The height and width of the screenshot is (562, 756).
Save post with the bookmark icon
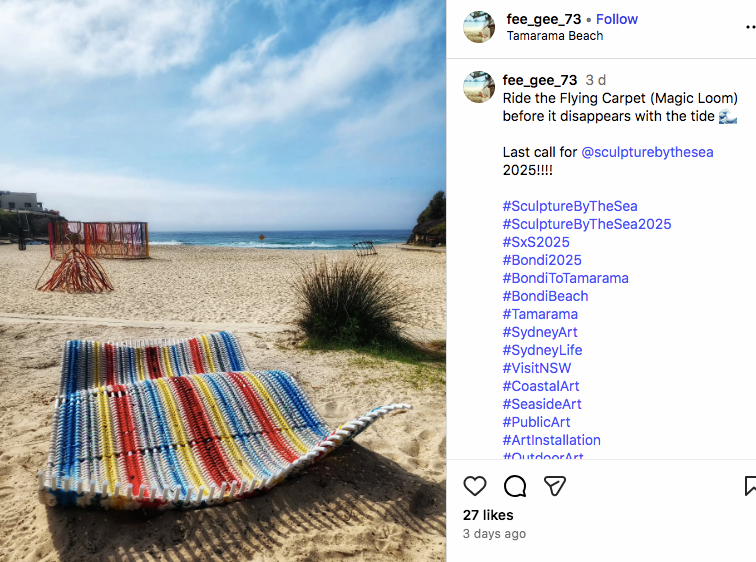pyautogui.click(x=750, y=486)
